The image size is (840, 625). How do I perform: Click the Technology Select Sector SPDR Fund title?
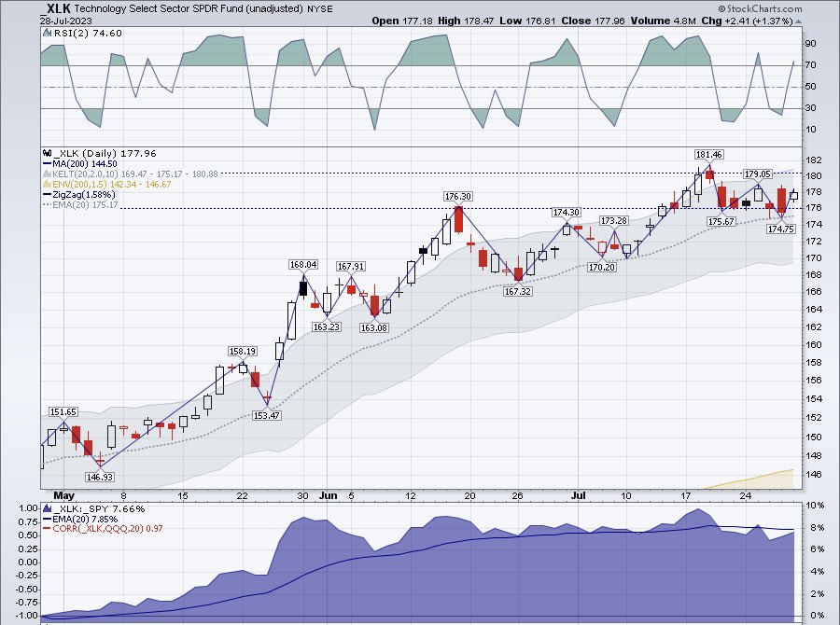point(189,9)
